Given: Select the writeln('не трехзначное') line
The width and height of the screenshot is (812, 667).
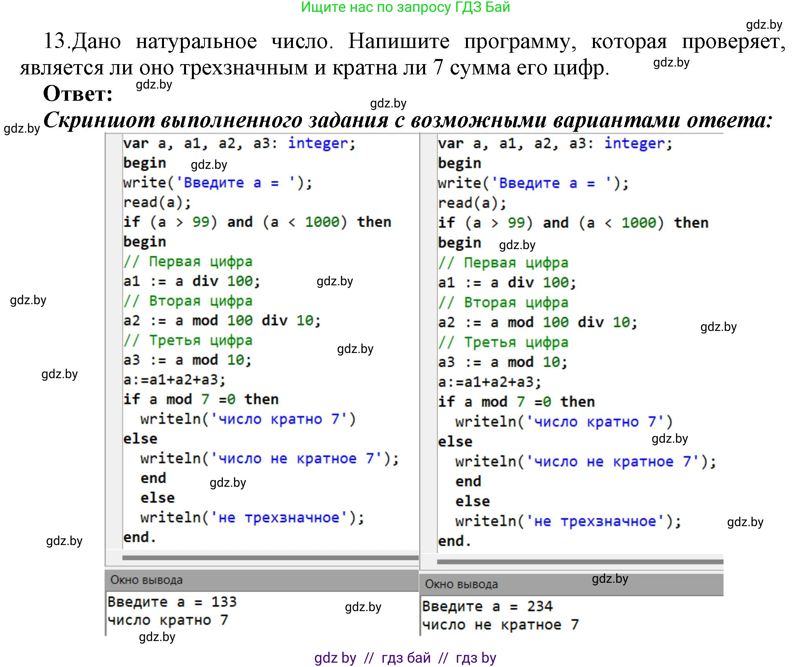Looking at the screenshot, I should point(254,517).
